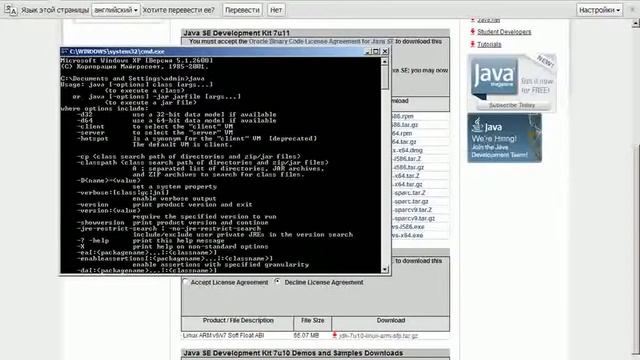Click the Linux ARM v6/v7 Soft Float ABI cell
The image size is (640, 360).
[223, 336]
